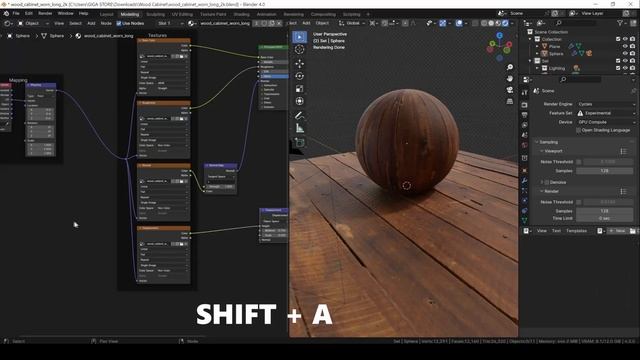This screenshot has width=640, height=360.
Task: Open the File menu
Action: tap(16, 13)
